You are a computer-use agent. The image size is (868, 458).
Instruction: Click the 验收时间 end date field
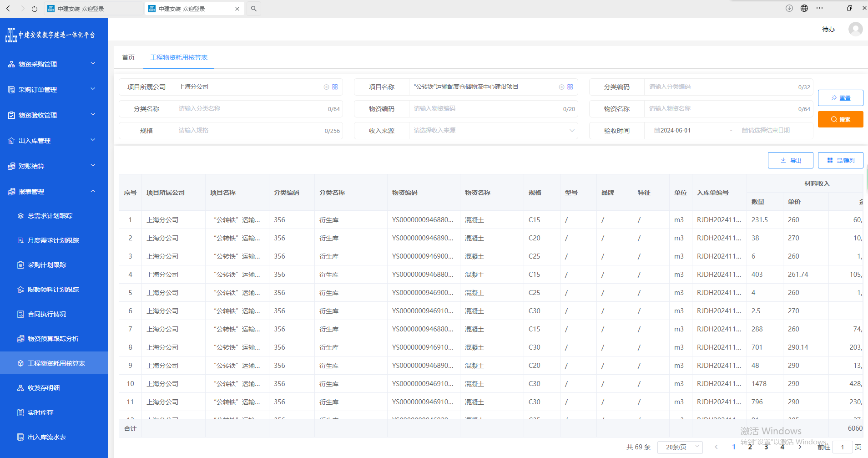769,131
